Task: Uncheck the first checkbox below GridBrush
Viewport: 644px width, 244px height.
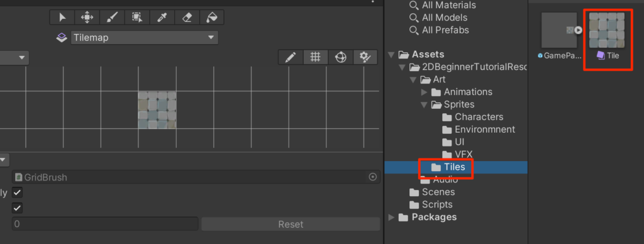Action: pyautogui.click(x=17, y=192)
